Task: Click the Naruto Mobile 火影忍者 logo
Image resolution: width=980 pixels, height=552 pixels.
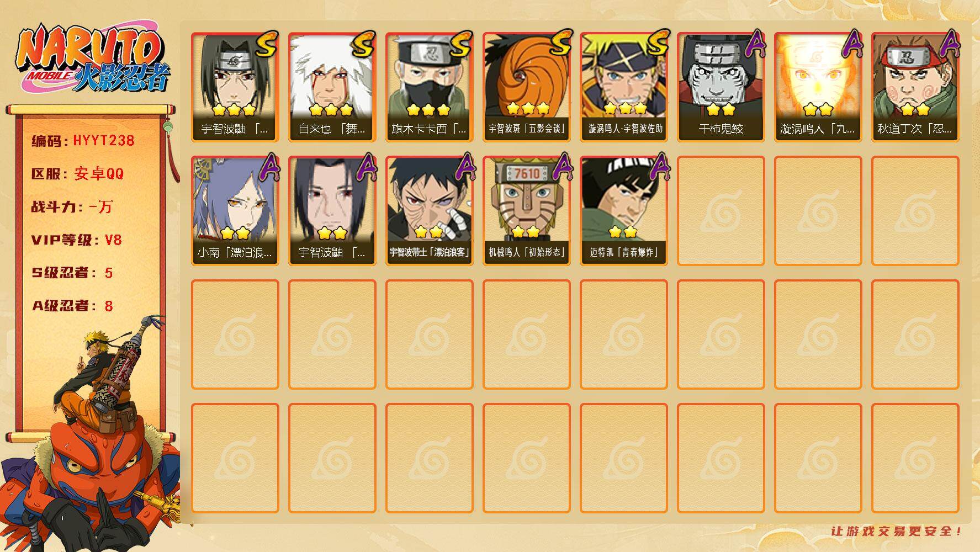Action: coord(94,58)
